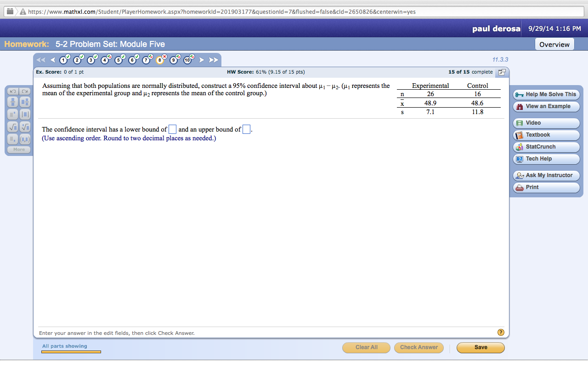
Task: Launch StatCrunch
Action: point(546,147)
